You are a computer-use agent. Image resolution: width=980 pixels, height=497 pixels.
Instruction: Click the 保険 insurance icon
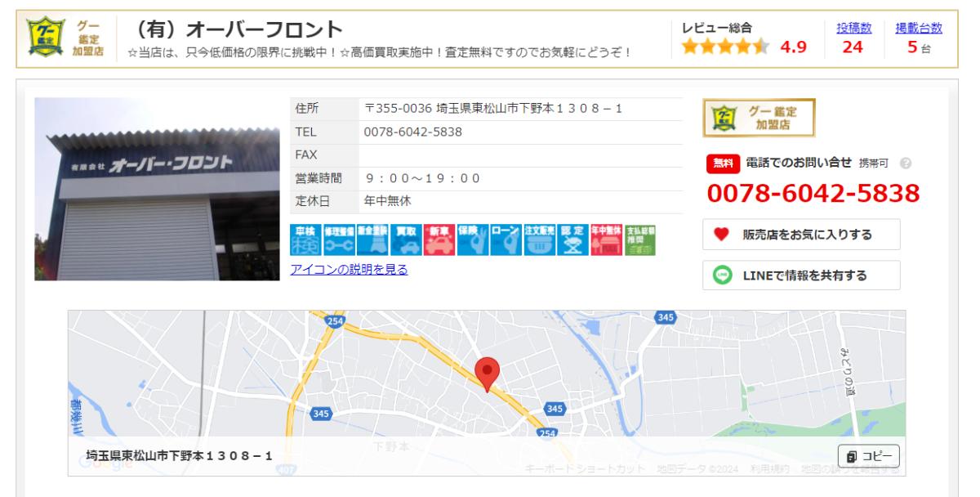pyautogui.click(x=473, y=240)
